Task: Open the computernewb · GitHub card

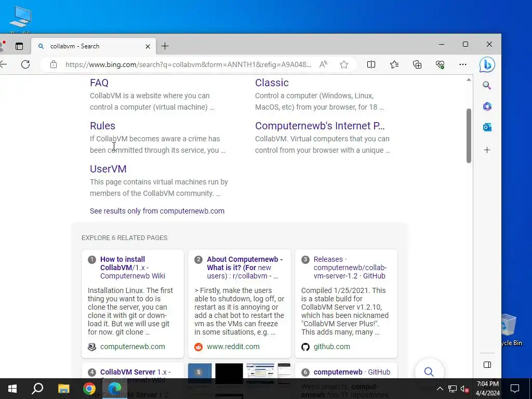Action: click(x=352, y=372)
